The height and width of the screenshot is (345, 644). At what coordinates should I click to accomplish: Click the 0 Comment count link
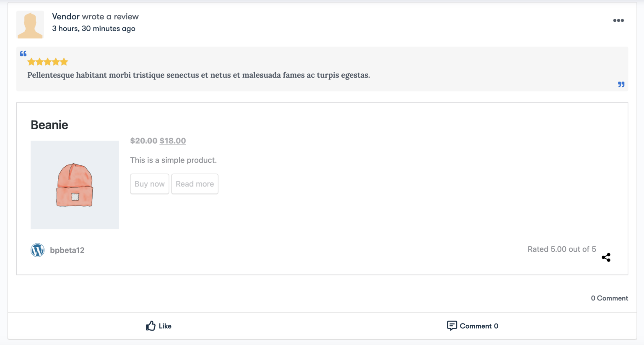pos(609,298)
